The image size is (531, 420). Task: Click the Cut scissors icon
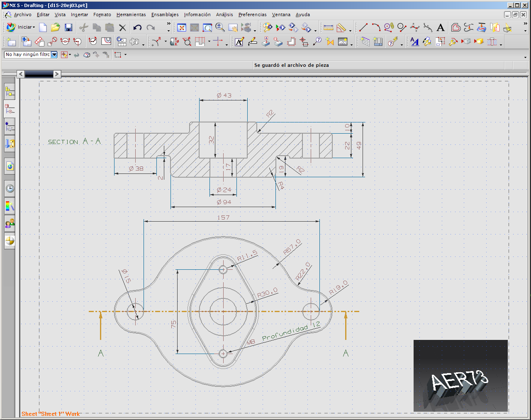tap(84, 27)
